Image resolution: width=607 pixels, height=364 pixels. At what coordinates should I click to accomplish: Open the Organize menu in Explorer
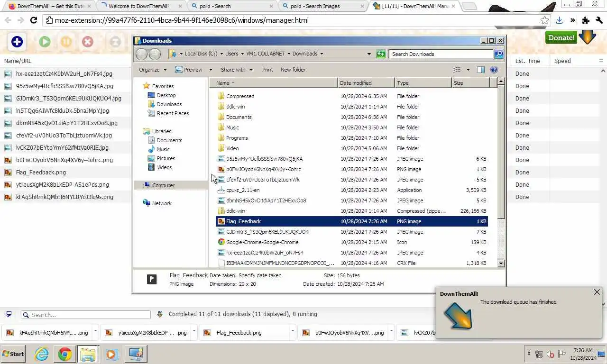(x=153, y=70)
